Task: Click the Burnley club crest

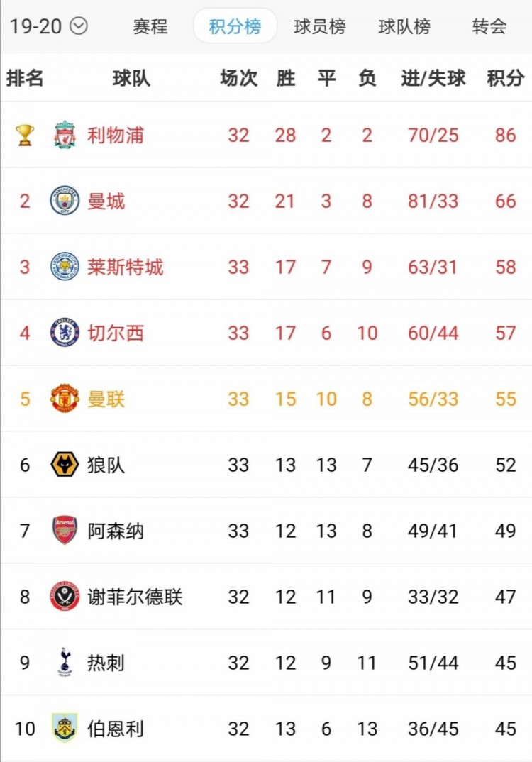Action: point(65,728)
